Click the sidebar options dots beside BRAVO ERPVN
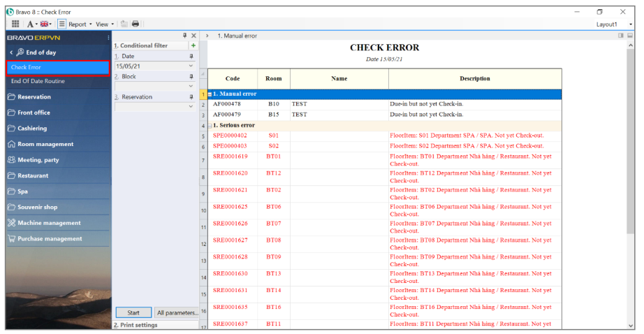 click(108, 38)
